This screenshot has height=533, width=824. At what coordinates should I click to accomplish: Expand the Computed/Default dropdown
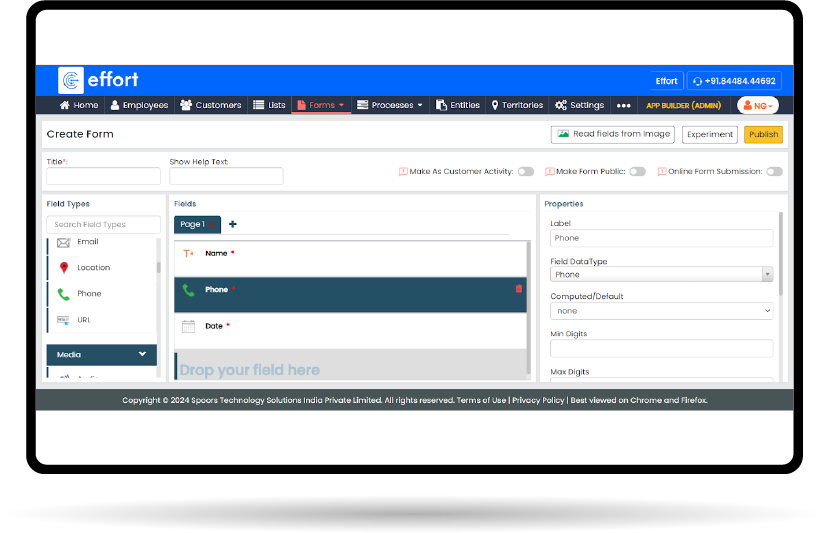pyautogui.click(x=661, y=312)
